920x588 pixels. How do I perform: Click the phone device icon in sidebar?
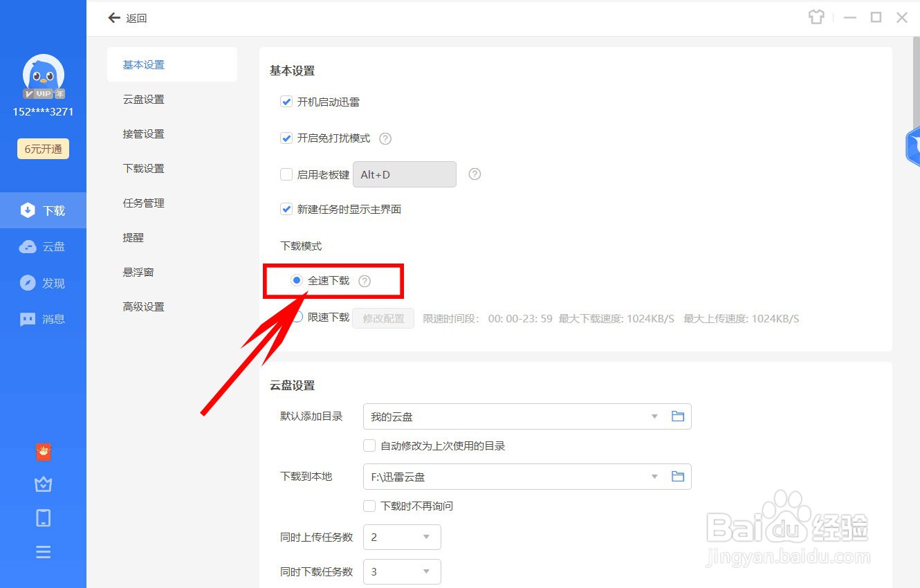pyautogui.click(x=44, y=517)
